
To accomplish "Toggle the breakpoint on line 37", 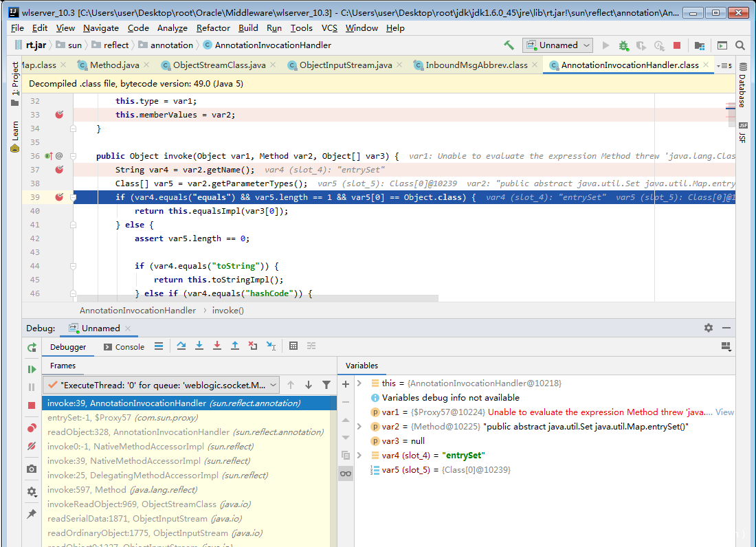I will (59, 170).
